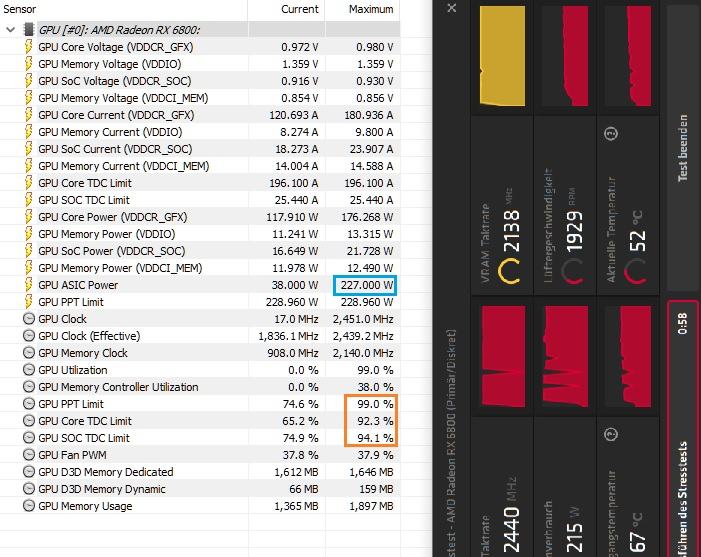Viewport: 701px width, 557px height.
Task: Click the 176.268 W maximum core power value
Action: click(367, 217)
